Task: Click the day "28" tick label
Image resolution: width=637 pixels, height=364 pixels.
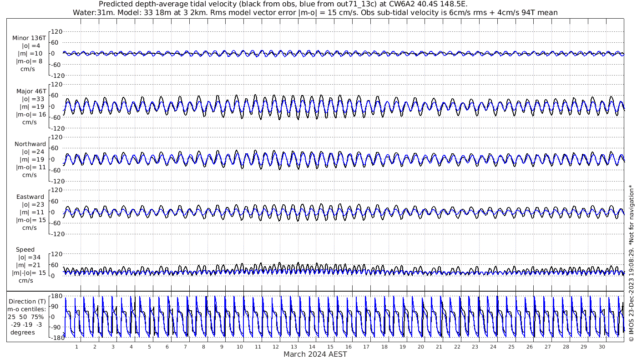Action: click(566, 347)
